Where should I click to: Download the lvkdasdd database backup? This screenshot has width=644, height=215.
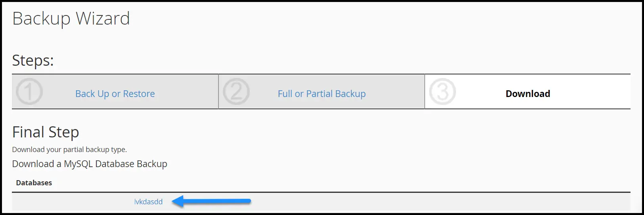pos(148,202)
